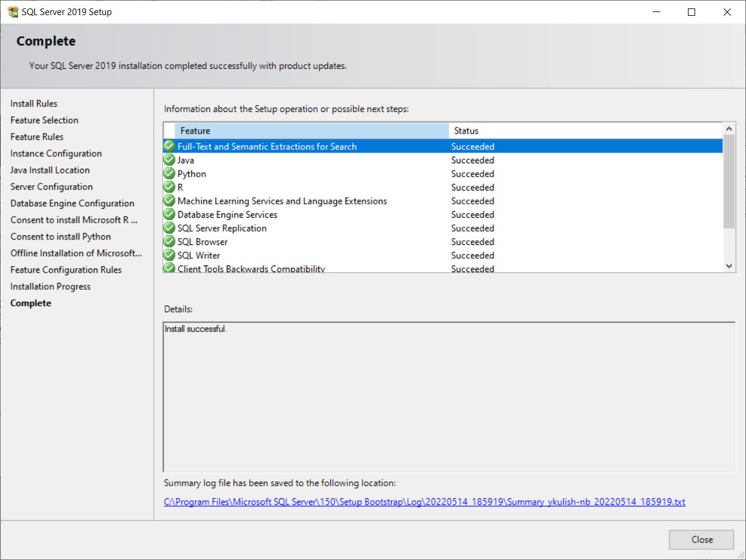Click the green check icon next to Python
The height and width of the screenshot is (560, 746).
coord(169,174)
